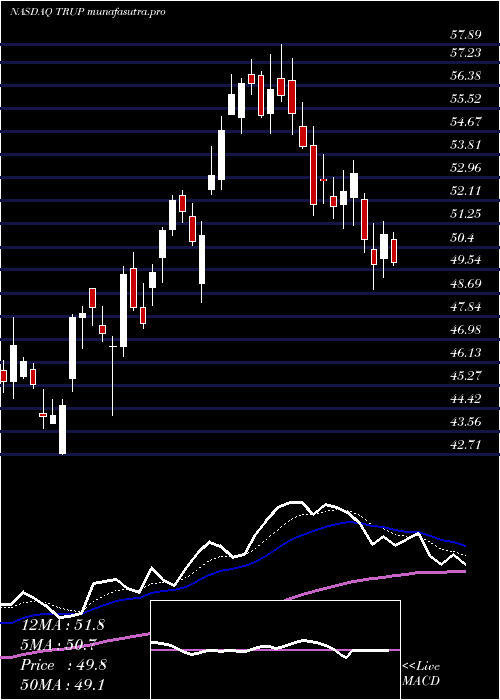Select the 47.84 price level label
Viewport: 500px width, 700px height.
(465, 307)
